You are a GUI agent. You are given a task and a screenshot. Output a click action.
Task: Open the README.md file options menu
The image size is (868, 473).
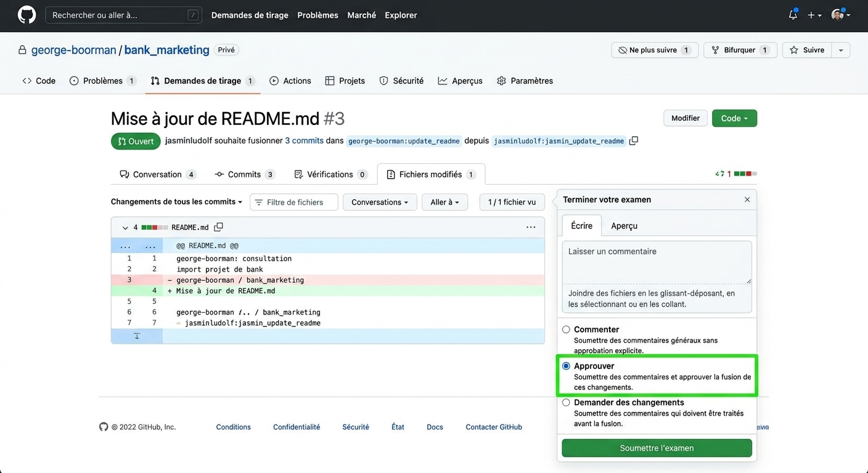[531, 227]
